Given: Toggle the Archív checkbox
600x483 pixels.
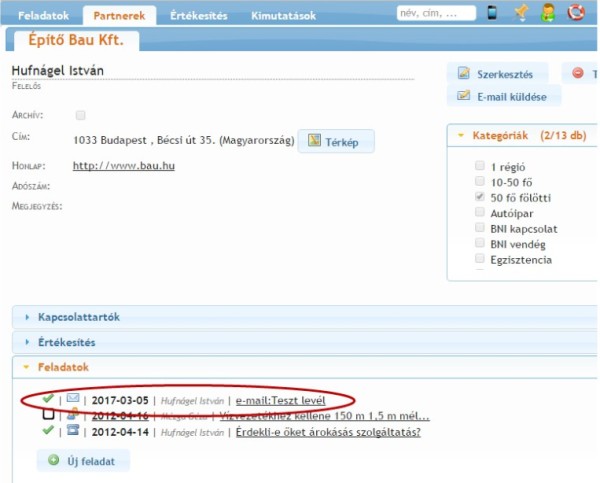Looking at the screenshot, I should click(x=81, y=115).
